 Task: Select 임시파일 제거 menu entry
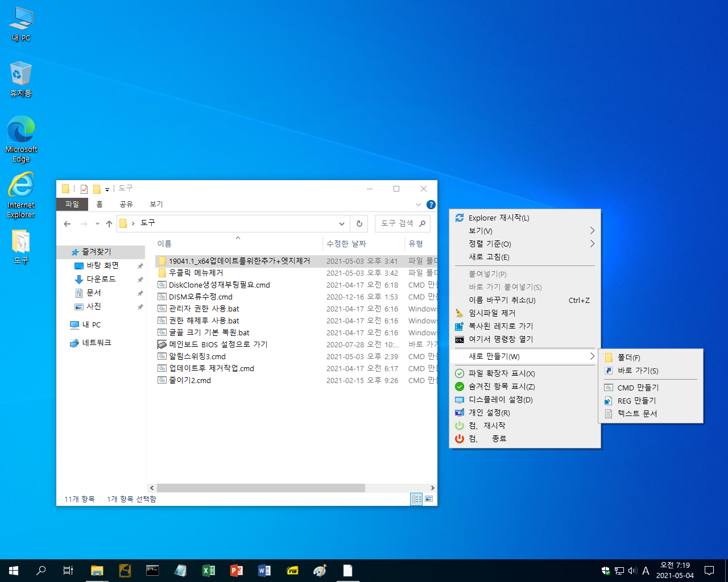pos(524,313)
